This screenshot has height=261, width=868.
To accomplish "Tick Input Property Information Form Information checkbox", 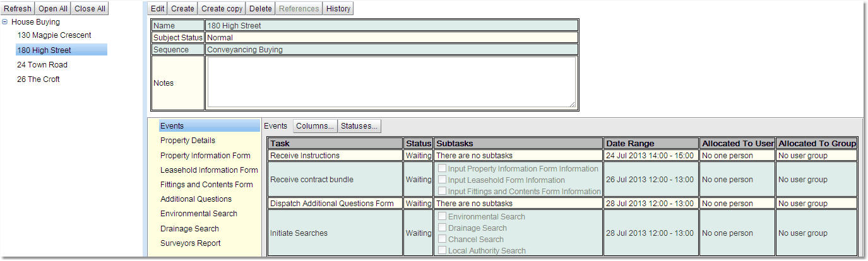I will click(442, 169).
